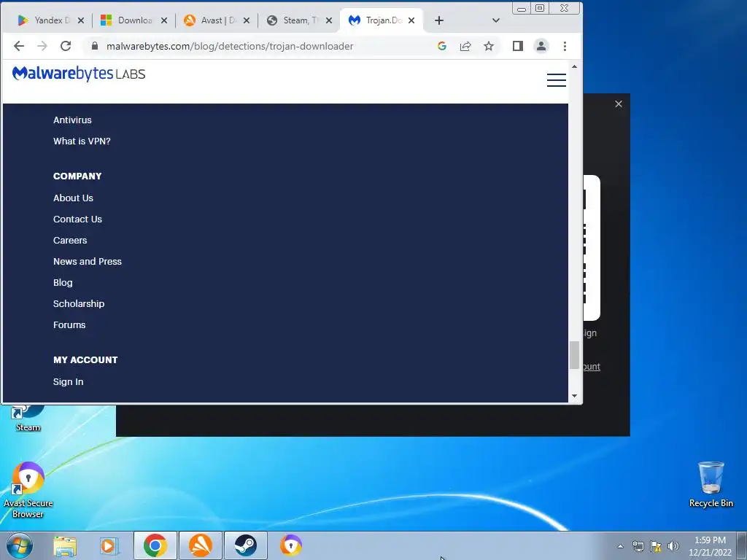Click the Avast taskbar button
The height and width of the screenshot is (560, 747).
(201, 545)
